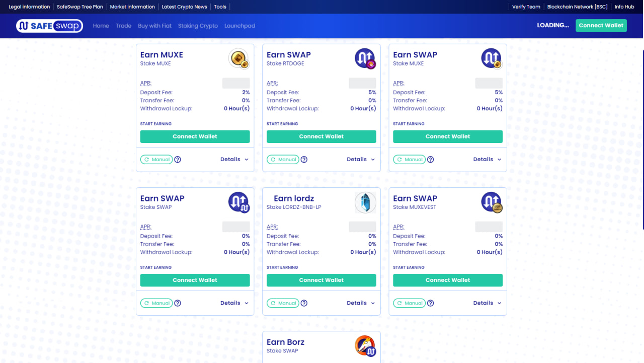Screen dimensions: 644x363
Task: Click the LOADING... status text
Action: pyautogui.click(x=553, y=25)
